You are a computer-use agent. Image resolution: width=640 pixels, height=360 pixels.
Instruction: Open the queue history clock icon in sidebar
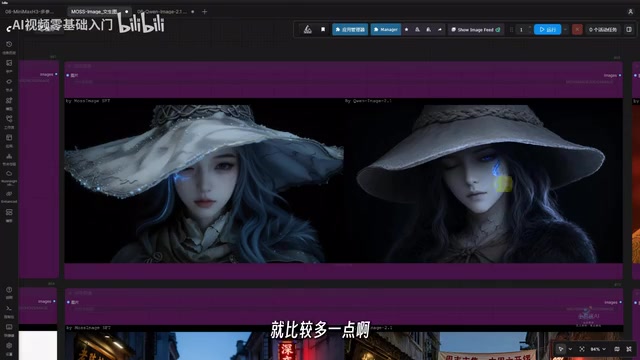(x=9, y=44)
